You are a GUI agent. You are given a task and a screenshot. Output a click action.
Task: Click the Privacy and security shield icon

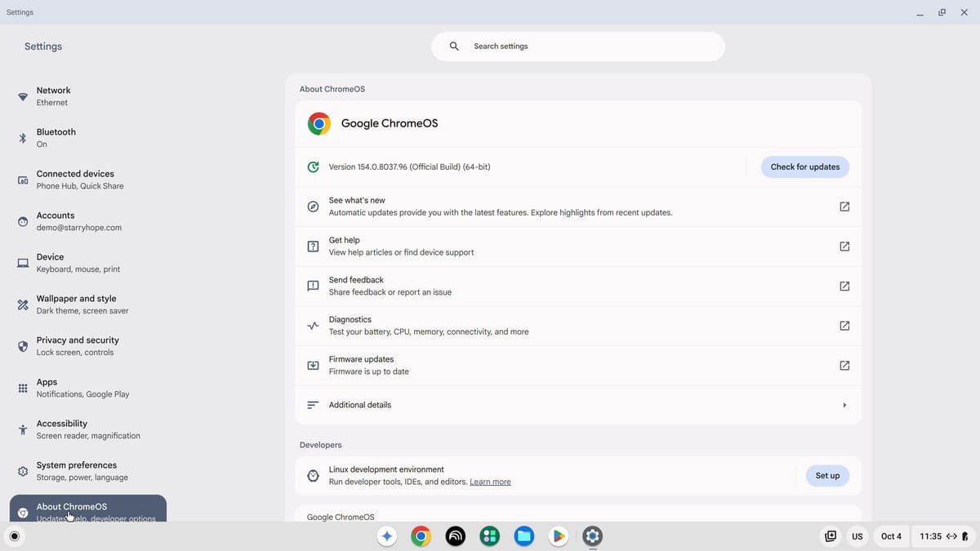(x=23, y=346)
